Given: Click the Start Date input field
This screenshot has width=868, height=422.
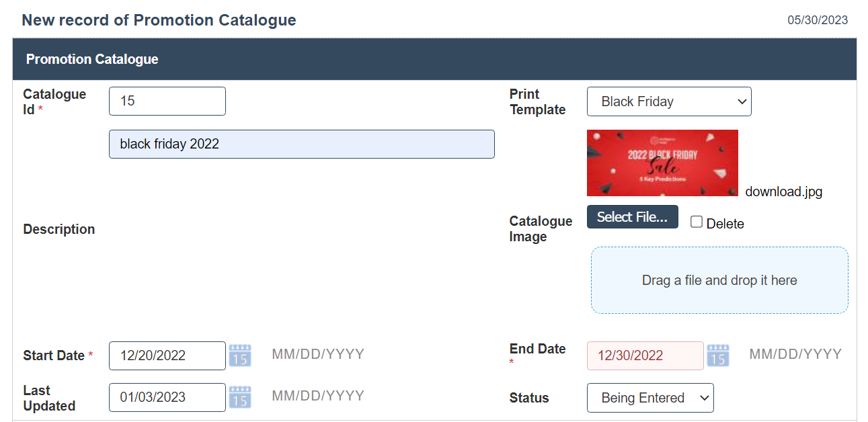Looking at the screenshot, I should click(x=167, y=355).
